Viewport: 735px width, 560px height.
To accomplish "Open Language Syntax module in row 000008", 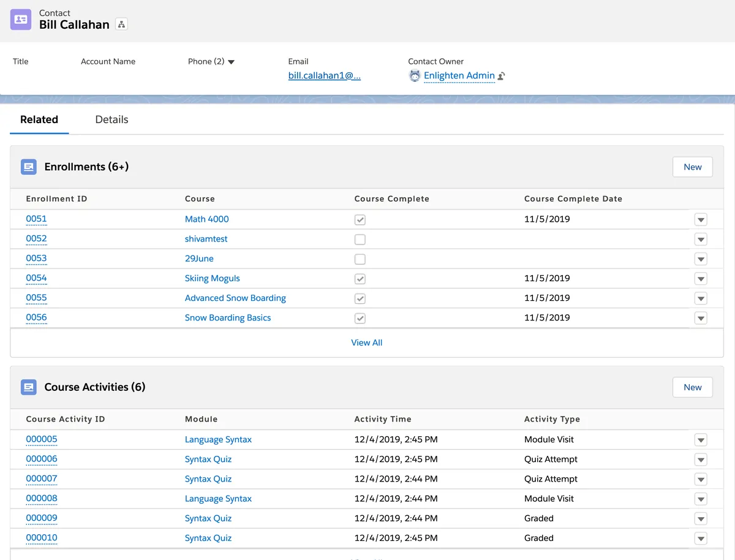I will 218,499.
